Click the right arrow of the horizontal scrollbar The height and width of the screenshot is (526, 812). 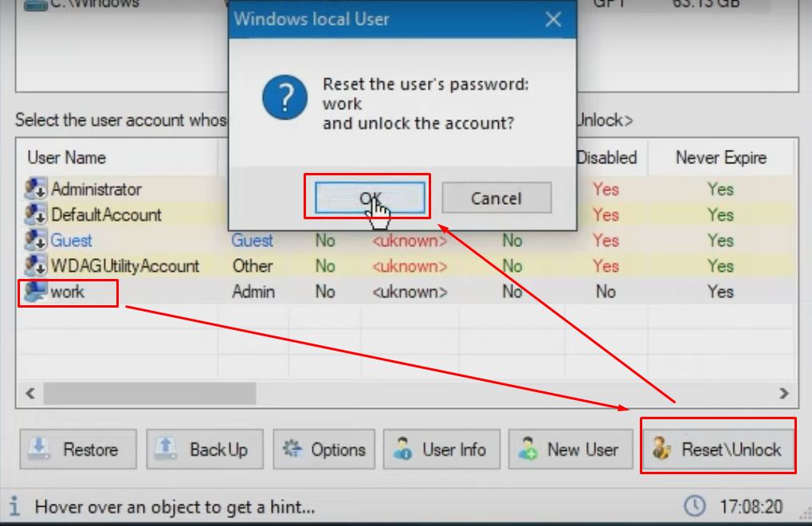784,394
